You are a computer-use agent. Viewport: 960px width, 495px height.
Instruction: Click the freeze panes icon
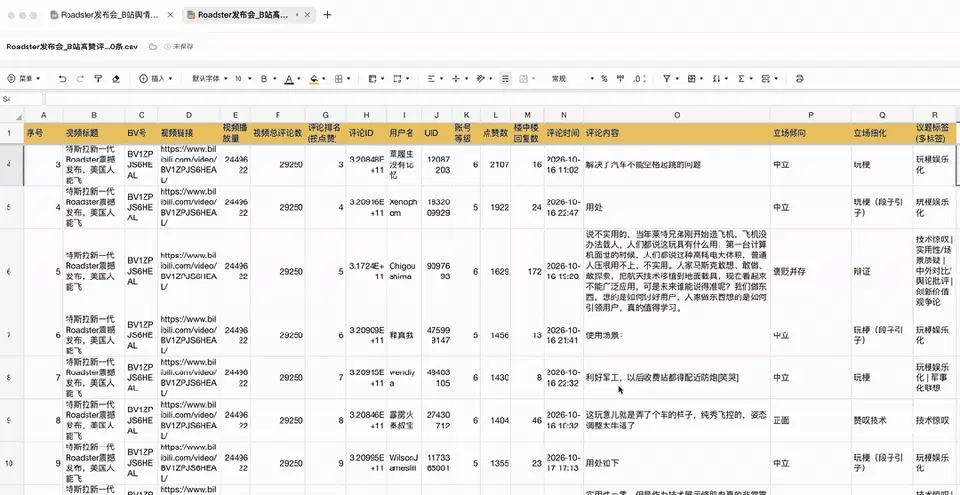pos(372,78)
